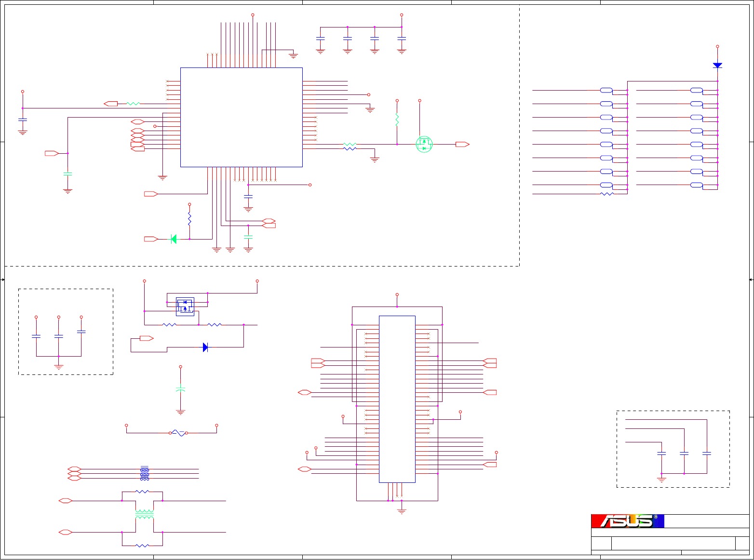The width and height of the screenshot is (754, 560).
Task: Select the ground symbol below the tall connector
Action: tap(402, 511)
